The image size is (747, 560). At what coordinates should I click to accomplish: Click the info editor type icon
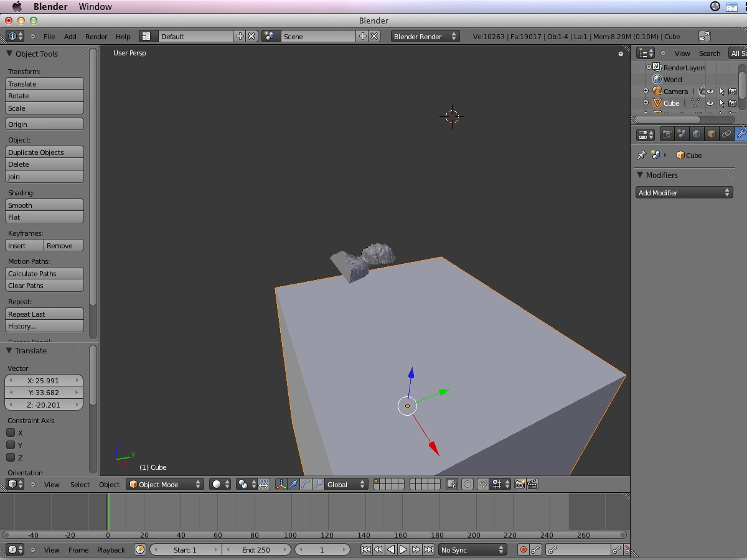click(x=16, y=36)
